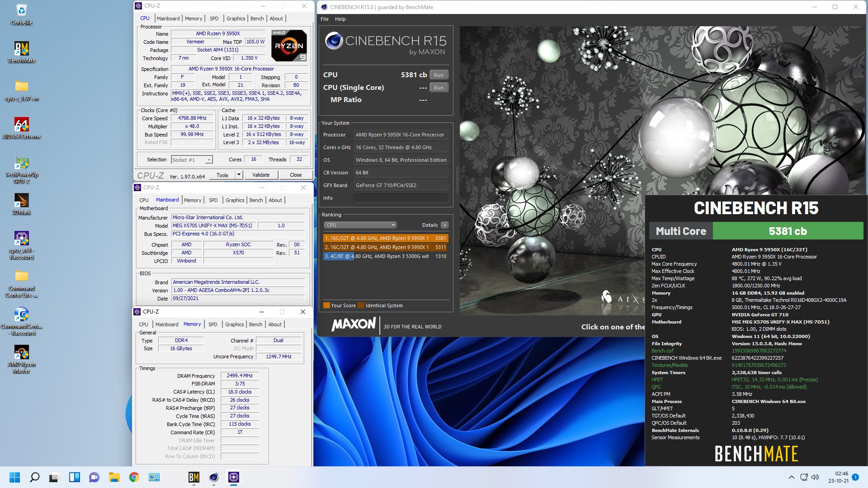Open Task View on the taskbar
This screenshot has height=488, width=868.
coord(54,477)
